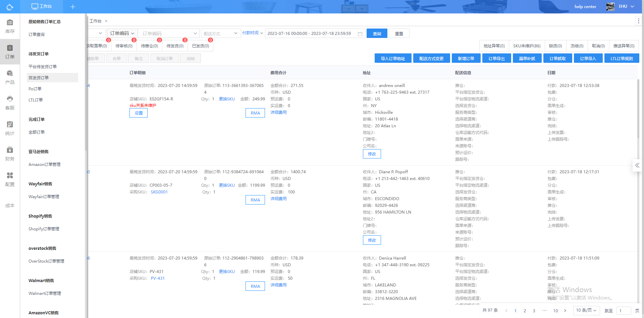The image size is (644, 318).
Task: Click the 查询 search button
Action: [x=377, y=34]
